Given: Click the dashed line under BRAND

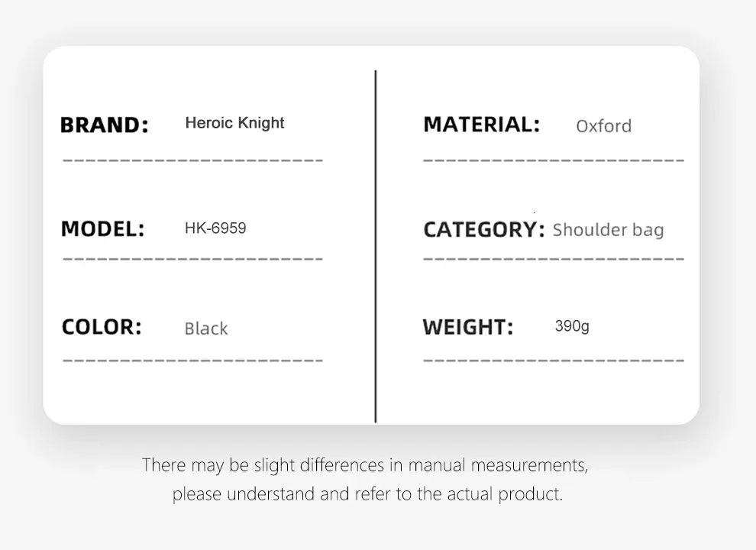Looking at the screenshot, I should 192,160.
